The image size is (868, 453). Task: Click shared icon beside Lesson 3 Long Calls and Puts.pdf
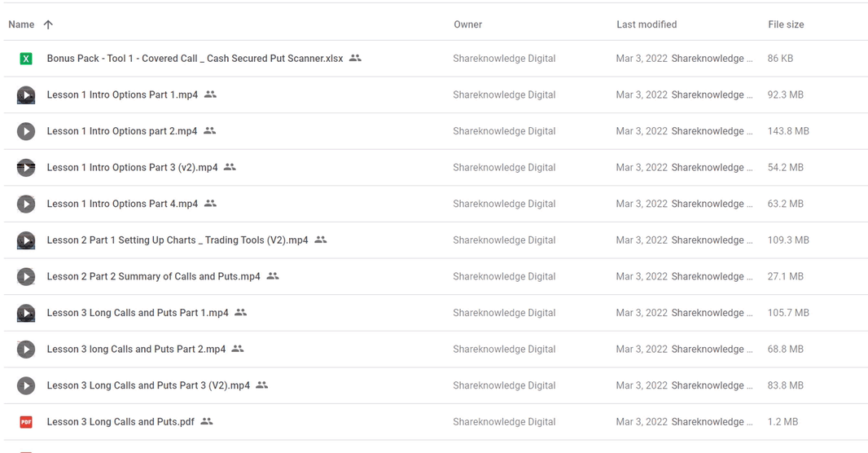(207, 421)
